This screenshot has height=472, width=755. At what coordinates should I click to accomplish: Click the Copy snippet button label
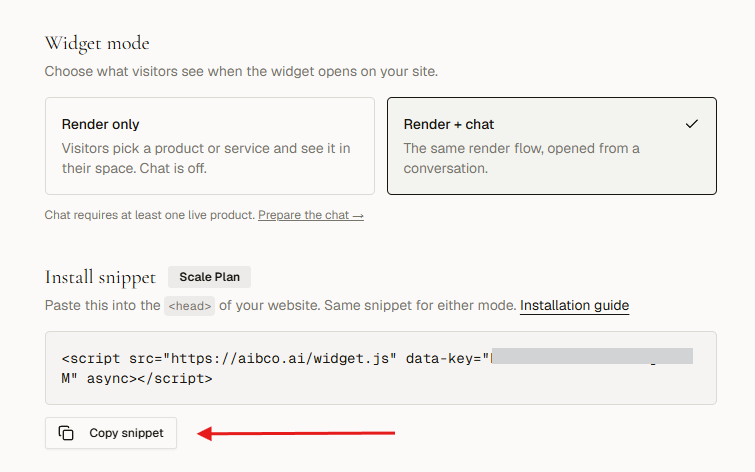(x=126, y=433)
